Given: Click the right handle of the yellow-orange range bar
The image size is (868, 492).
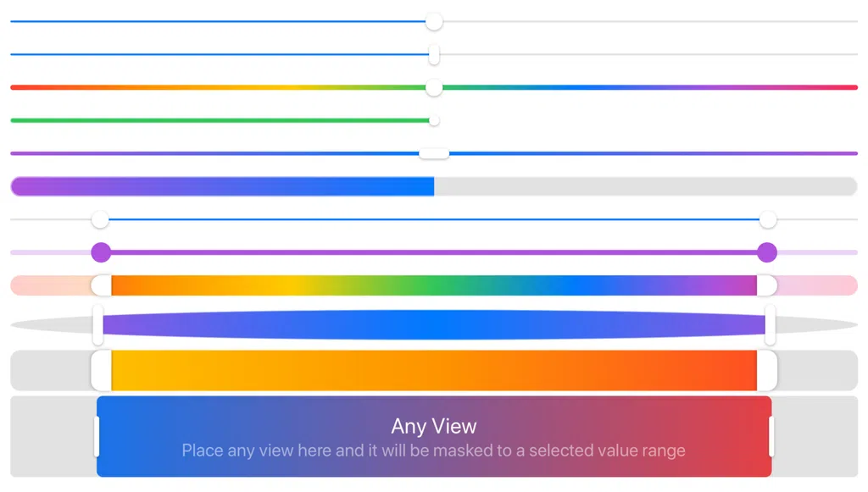Looking at the screenshot, I should point(767,370).
